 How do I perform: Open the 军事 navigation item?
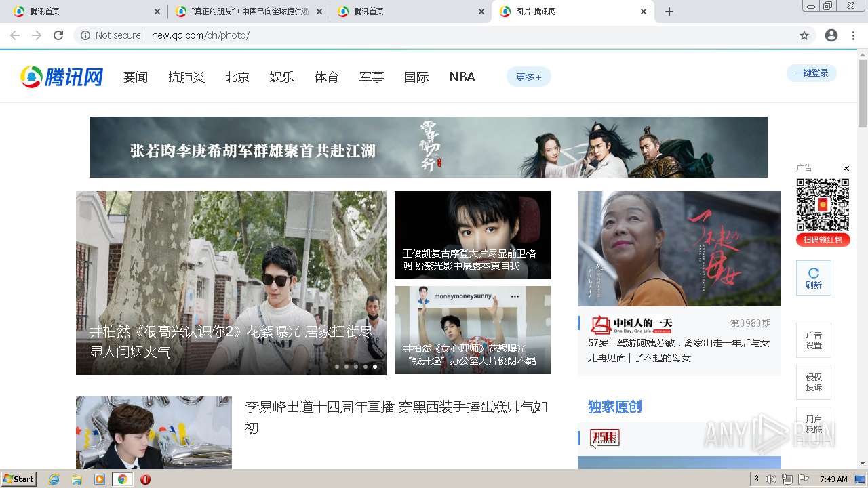[372, 77]
